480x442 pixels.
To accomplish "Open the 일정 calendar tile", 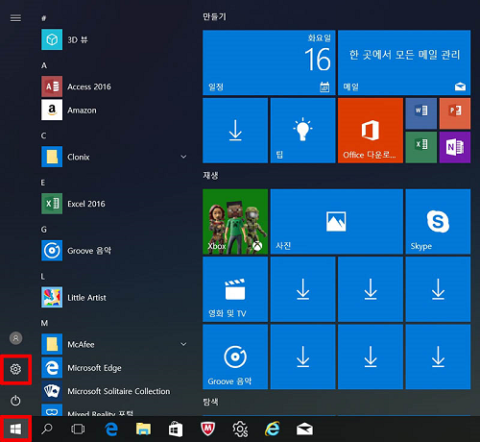I will [269, 62].
